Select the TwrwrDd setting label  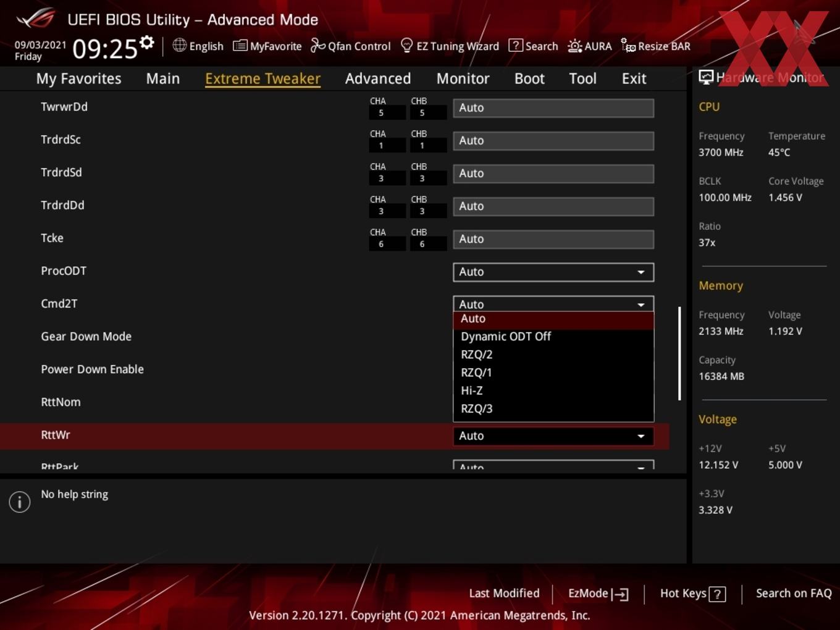coord(64,107)
